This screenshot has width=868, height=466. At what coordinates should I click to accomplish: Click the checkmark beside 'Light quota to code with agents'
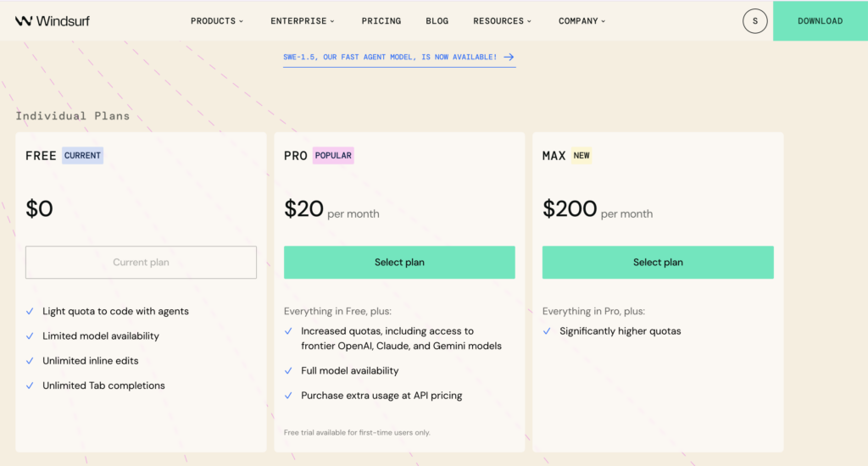pyautogui.click(x=31, y=312)
